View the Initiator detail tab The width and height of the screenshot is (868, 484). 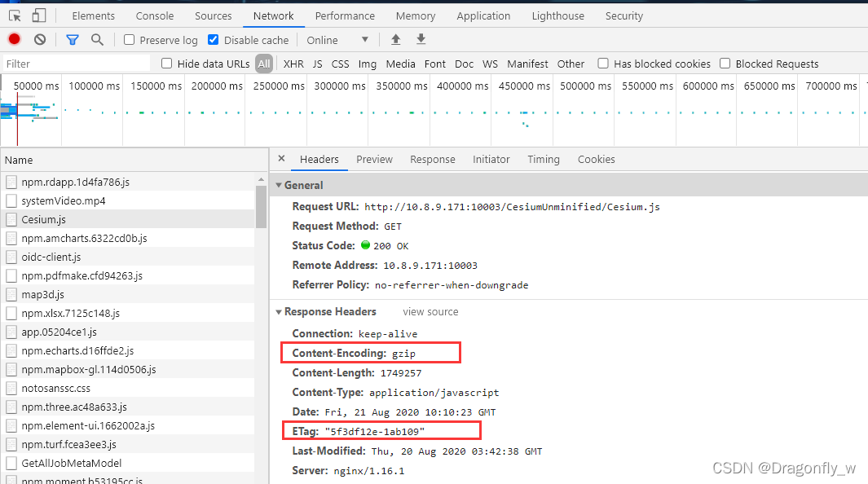[491, 160]
